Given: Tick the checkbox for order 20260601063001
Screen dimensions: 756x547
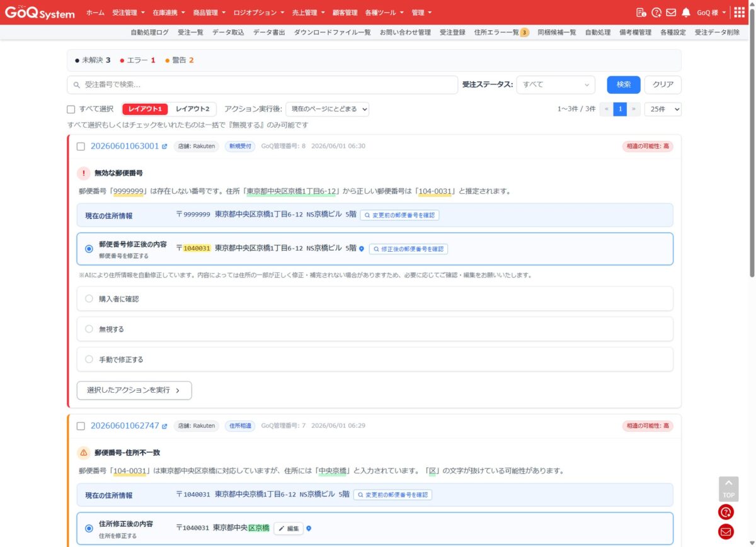Looking at the screenshot, I should coord(81,147).
